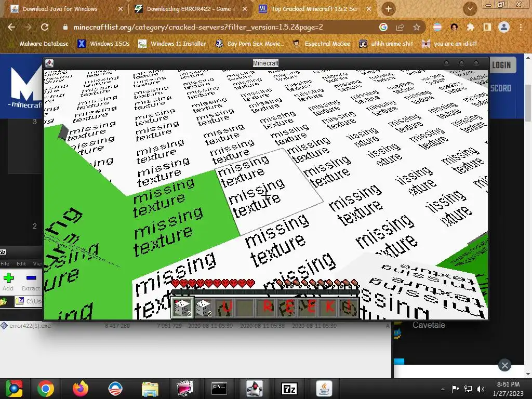Open File Explorer folder in the taskbar
The image size is (532, 399).
[150, 389]
